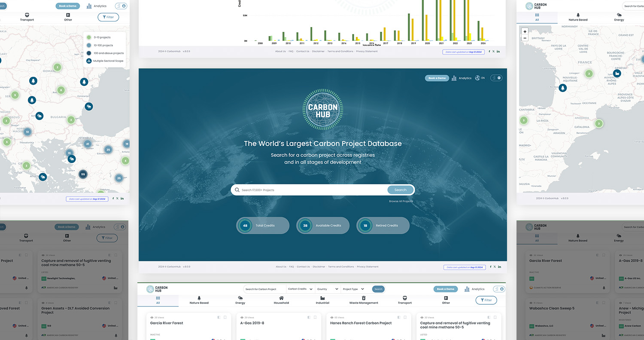
Task: Click the Browse All Projects link
Action: [401, 201]
